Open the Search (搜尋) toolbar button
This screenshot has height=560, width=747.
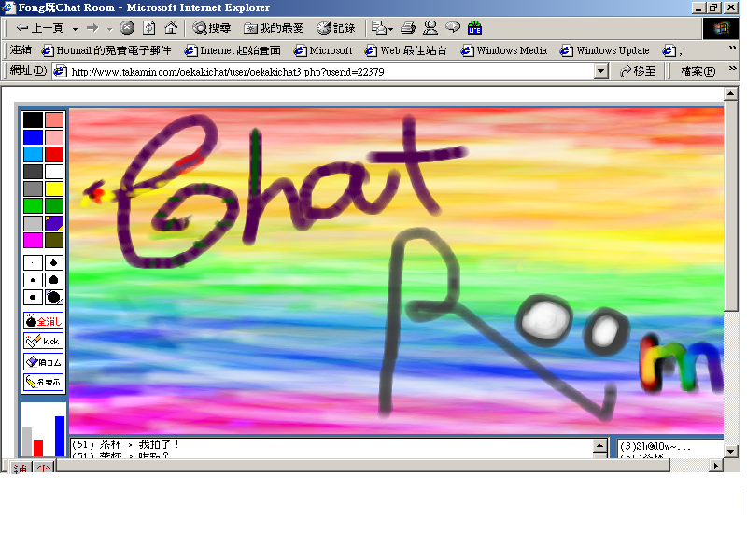[212, 28]
